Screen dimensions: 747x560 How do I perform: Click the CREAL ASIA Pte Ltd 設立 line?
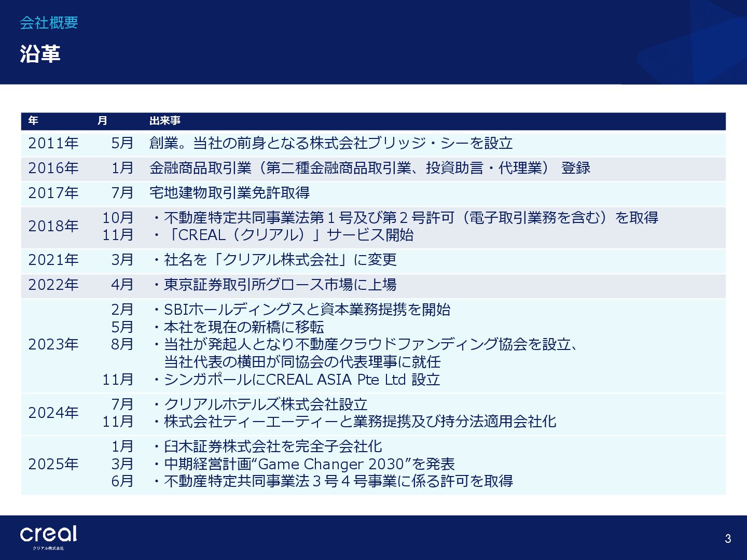(296, 380)
